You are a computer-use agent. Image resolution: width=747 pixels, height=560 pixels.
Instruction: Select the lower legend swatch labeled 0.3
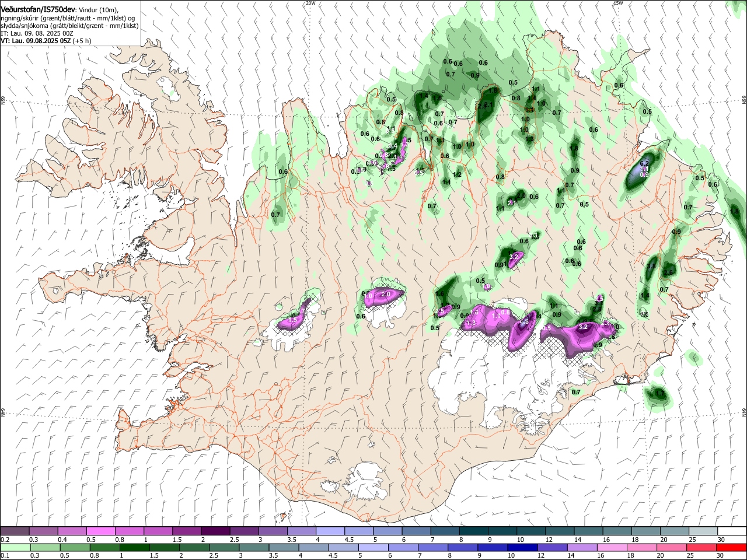coord(46,547)
